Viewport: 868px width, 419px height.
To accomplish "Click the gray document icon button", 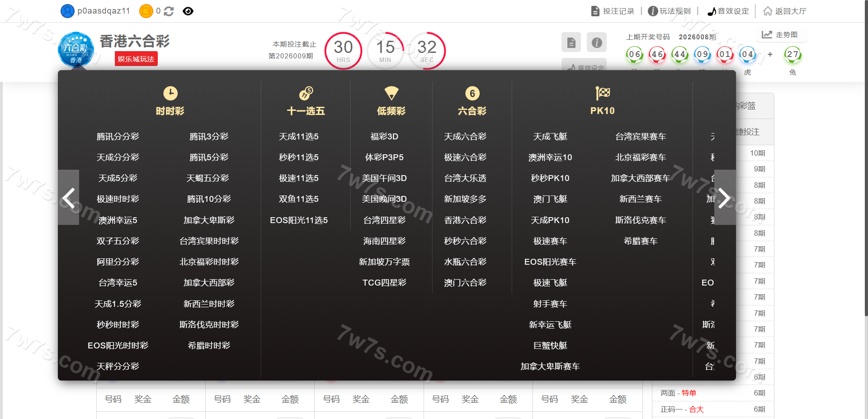I will click(x=571, y=43).
